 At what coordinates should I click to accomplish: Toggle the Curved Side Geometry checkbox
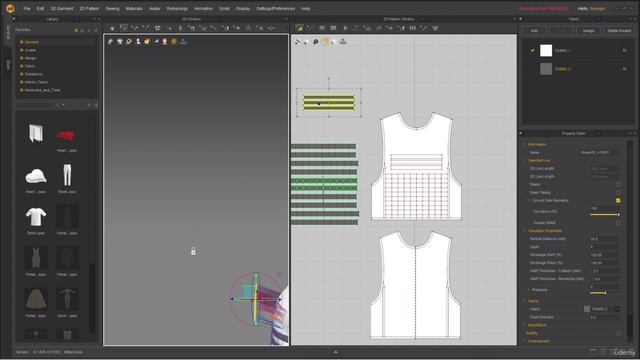618,200
